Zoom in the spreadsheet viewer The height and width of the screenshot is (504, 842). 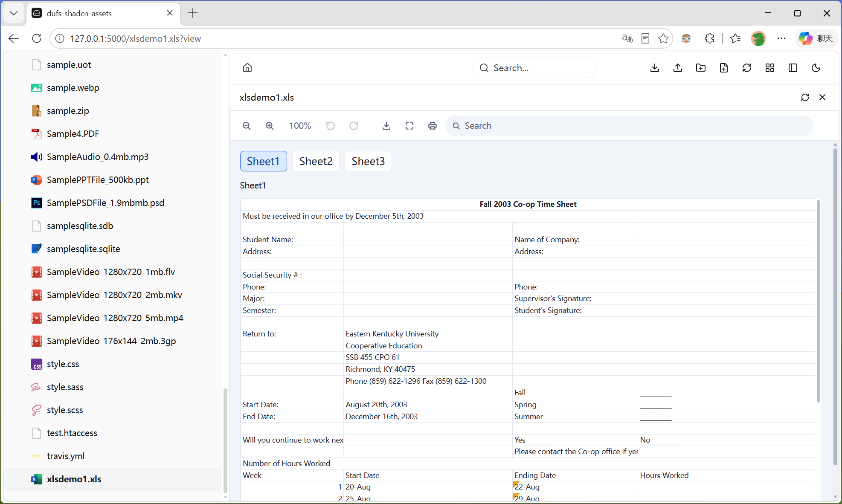(270, 126)
